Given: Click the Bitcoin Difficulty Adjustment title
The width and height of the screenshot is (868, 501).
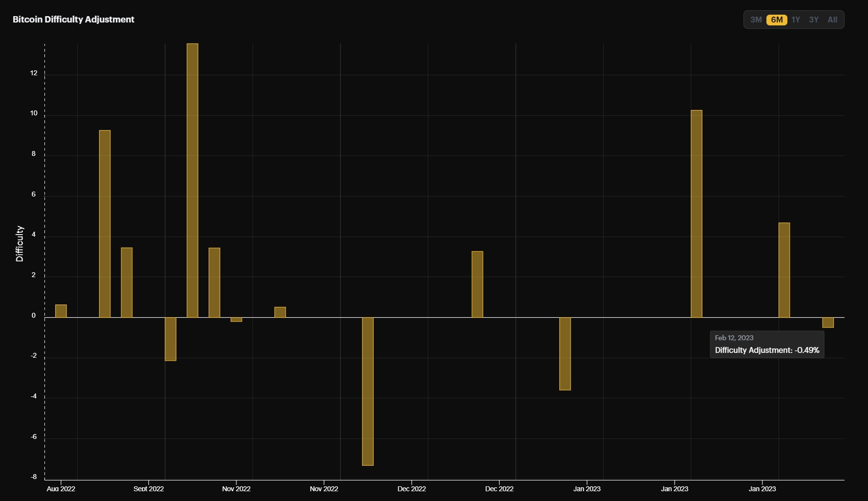Looking at the screenshot, I should 73,20.
